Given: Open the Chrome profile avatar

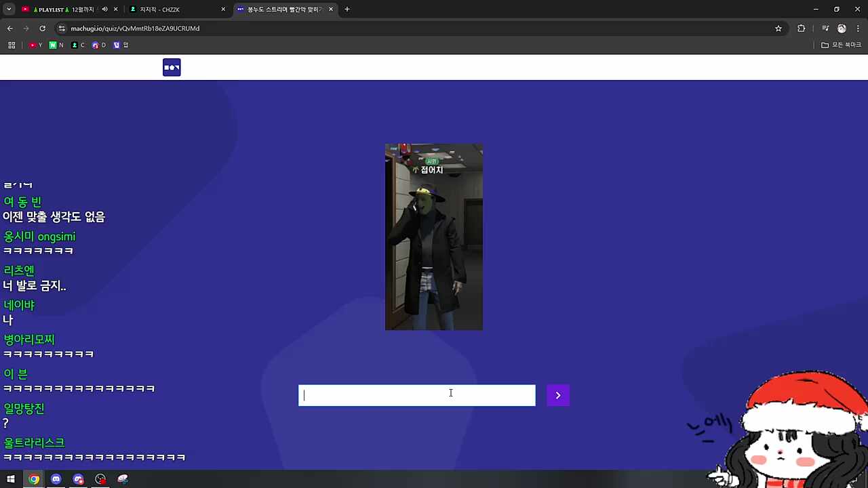Looking at the screenshot, I should click(842, 28).
